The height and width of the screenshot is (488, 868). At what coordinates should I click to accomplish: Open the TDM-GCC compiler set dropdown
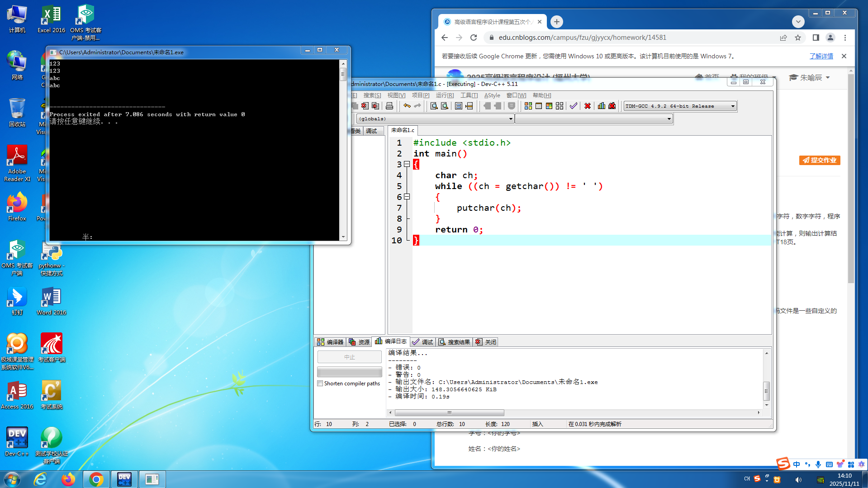click(x=680, y=106)
